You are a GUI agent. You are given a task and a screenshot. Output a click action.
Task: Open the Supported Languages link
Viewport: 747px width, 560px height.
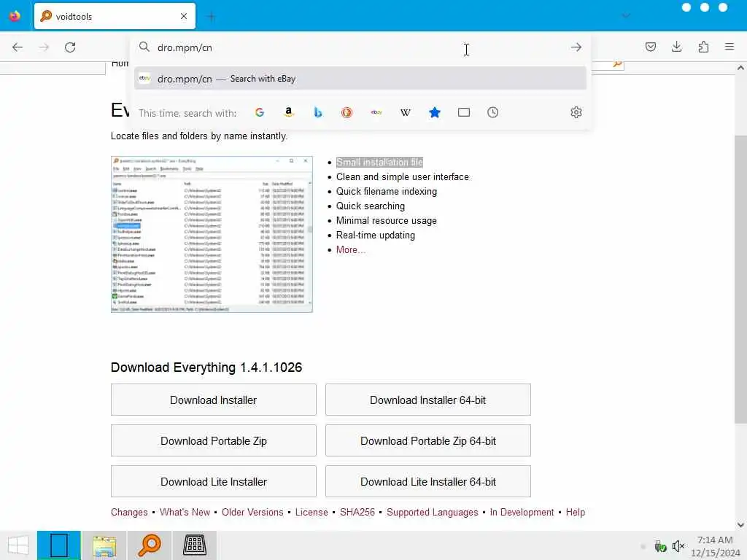[432, 513]
